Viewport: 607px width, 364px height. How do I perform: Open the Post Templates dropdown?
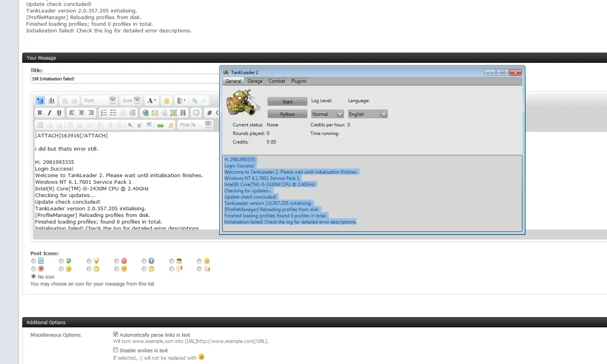point(195,125)
